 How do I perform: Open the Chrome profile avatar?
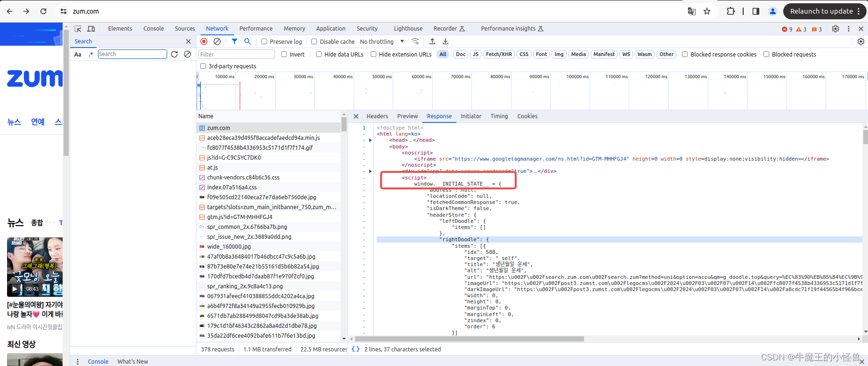(x=773, y=11)
